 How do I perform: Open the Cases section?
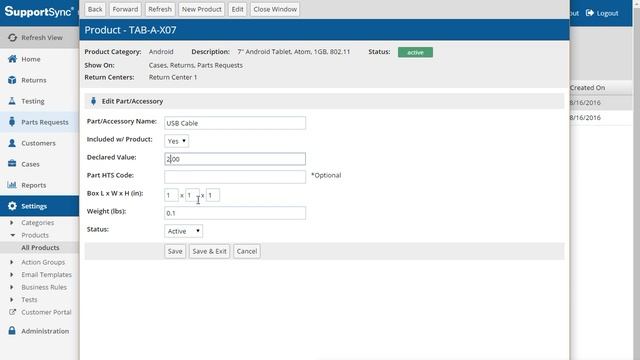pyautogui.click(x=39, y=164)
